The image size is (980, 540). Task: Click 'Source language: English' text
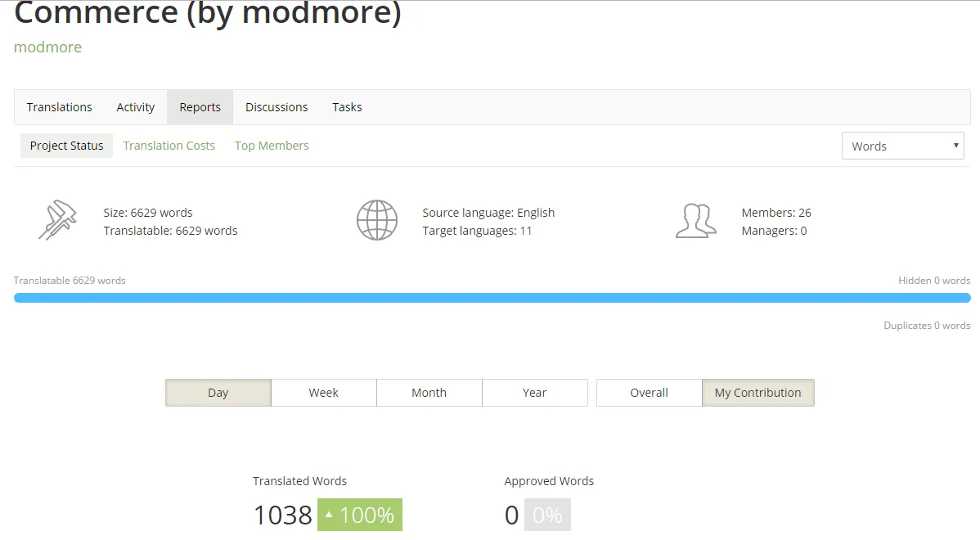point(488,213)
